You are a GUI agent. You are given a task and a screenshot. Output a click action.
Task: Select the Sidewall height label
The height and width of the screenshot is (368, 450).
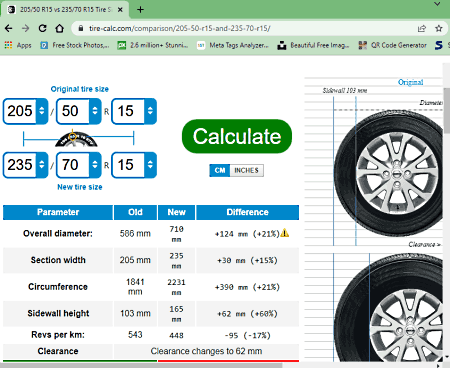58,313
